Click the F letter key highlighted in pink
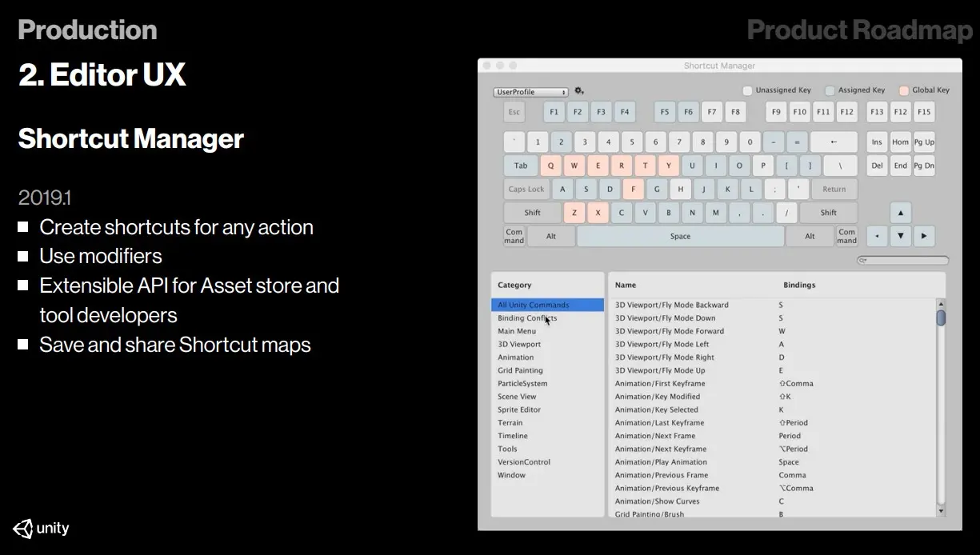Screen dimensions: 980x555 click(634, 190)
